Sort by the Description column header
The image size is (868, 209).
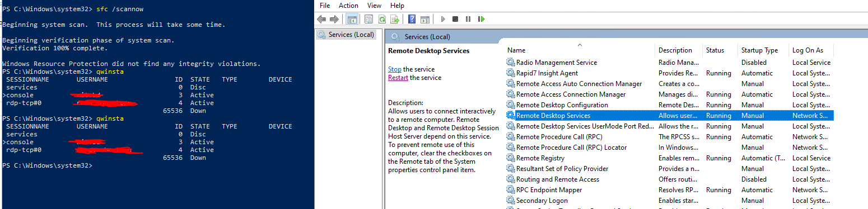[675, 50]
